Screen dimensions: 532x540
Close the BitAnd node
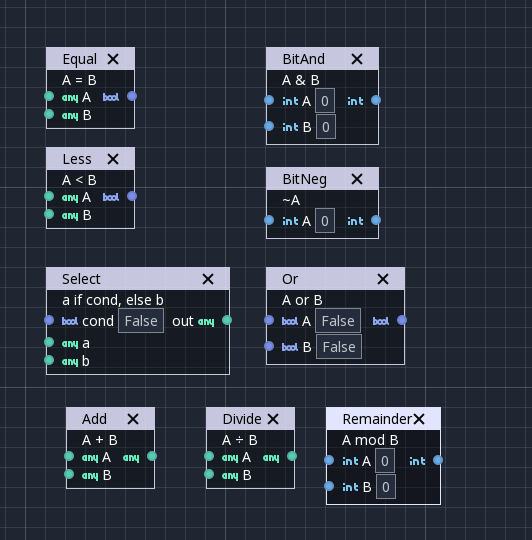point(357,59)
